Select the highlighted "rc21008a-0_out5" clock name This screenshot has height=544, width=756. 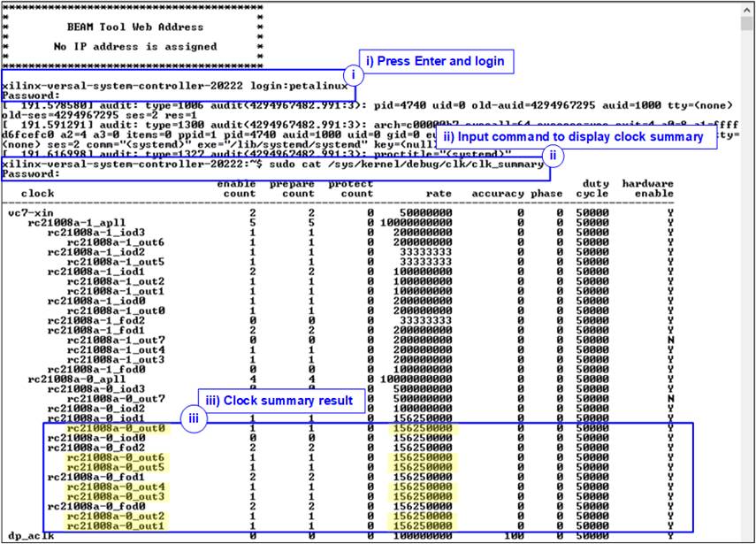tap(116, 467)
